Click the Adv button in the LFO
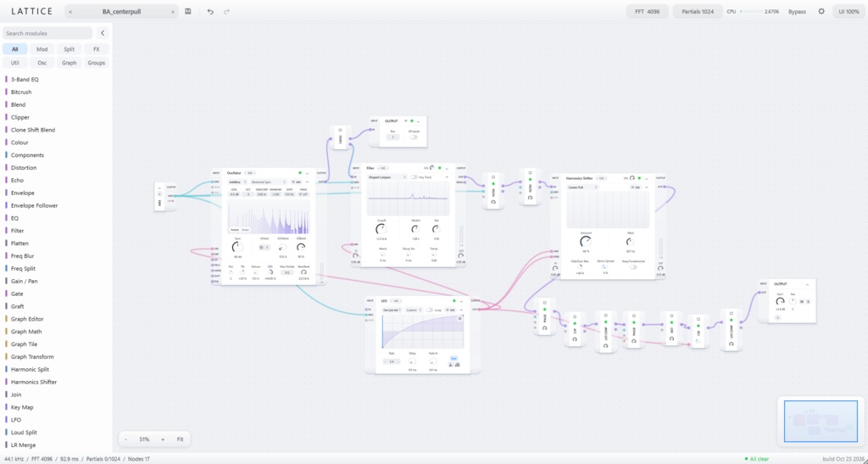This screenshot has width=868, height=464. click(451, 310)
